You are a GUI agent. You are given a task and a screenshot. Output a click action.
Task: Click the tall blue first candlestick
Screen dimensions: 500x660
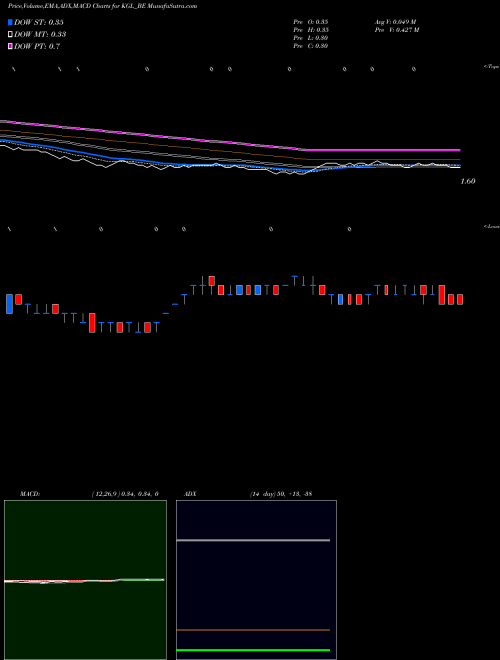tap(9, 304)
